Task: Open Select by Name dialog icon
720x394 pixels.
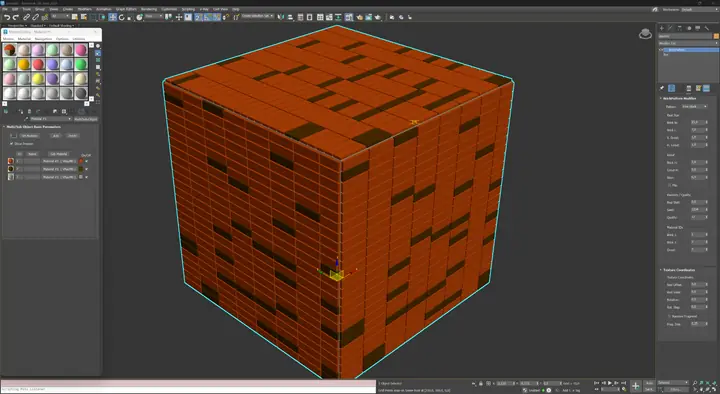Action: 84,17
